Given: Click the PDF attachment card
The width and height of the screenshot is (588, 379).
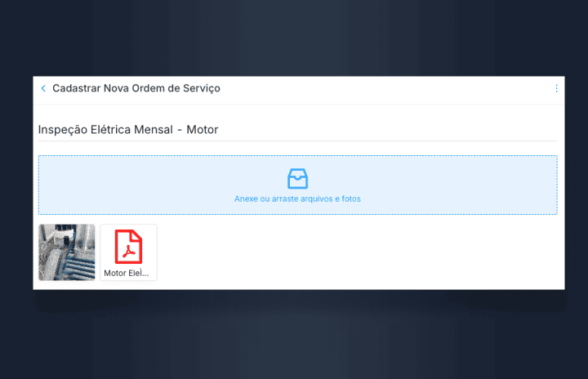Looking at the screenshot, I should [x=129, y=252].
